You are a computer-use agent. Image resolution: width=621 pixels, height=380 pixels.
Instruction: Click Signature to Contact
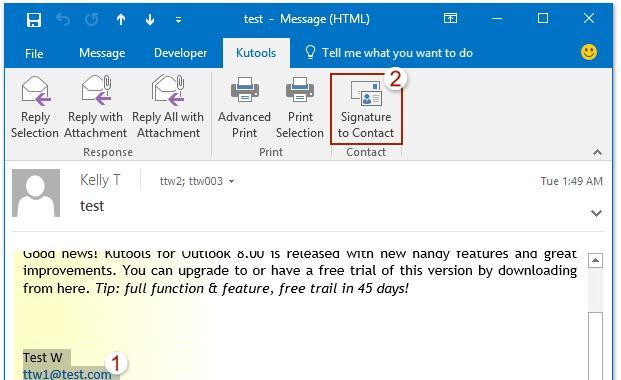(366, 109)
